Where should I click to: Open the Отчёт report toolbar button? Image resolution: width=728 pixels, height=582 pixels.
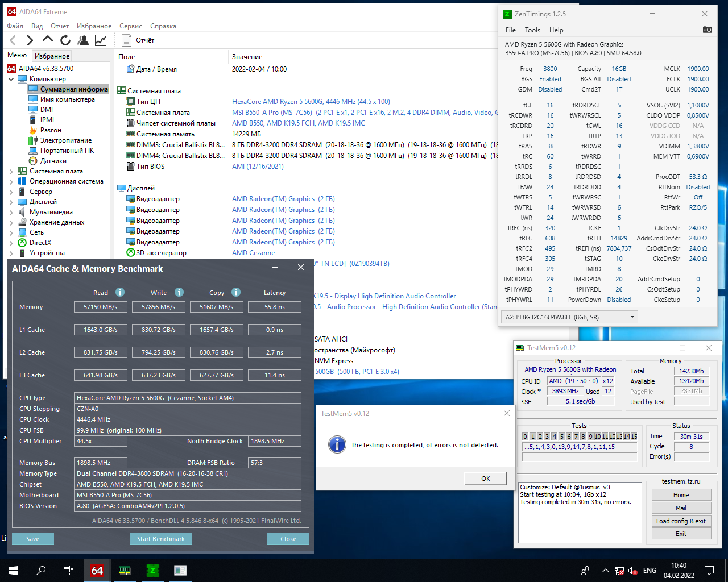pyautogui.click(x=138, y=40)
